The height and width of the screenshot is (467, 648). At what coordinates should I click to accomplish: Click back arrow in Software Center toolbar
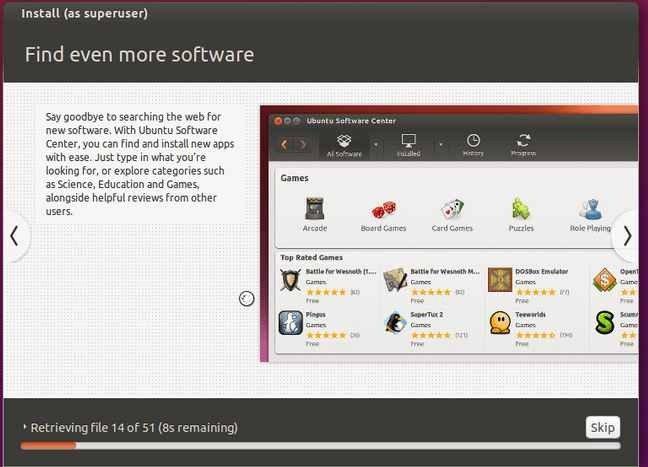(x=284, y=145)
